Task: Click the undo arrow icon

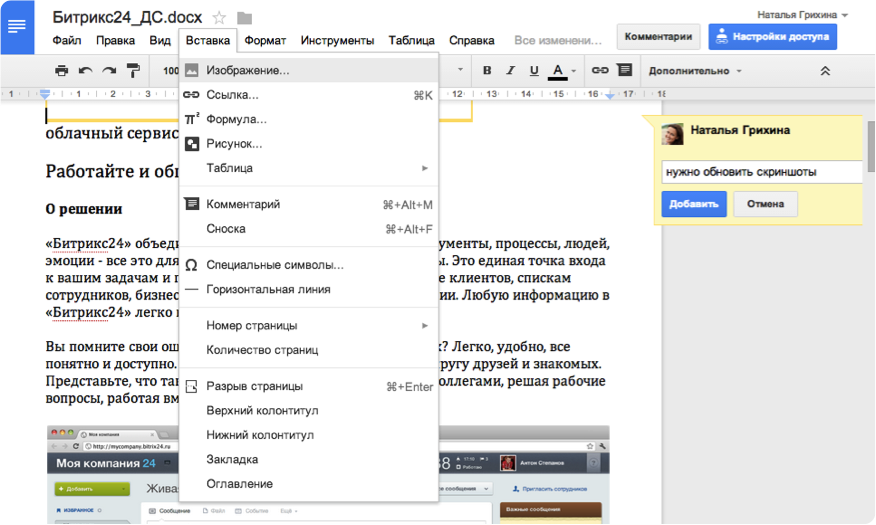Action: pos(85,70)
